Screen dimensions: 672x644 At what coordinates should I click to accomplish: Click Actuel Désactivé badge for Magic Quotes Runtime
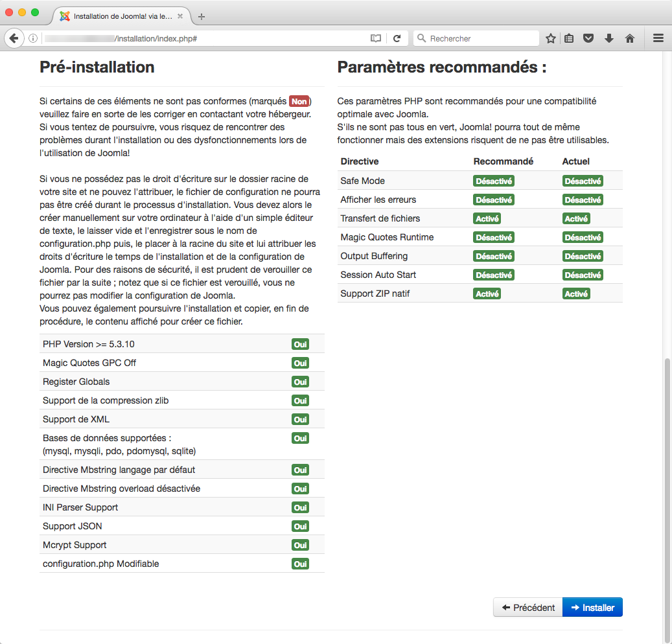coord(583,238)
